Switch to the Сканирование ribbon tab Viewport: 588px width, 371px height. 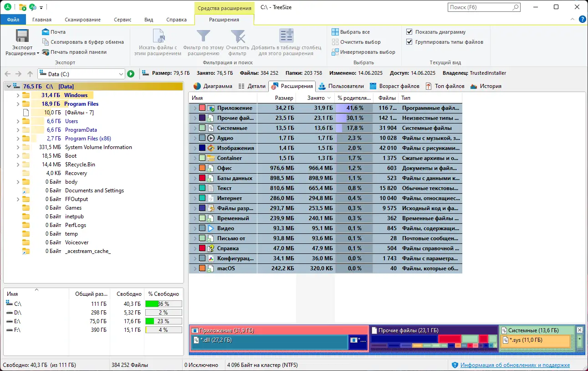click(x=82, y=20)
